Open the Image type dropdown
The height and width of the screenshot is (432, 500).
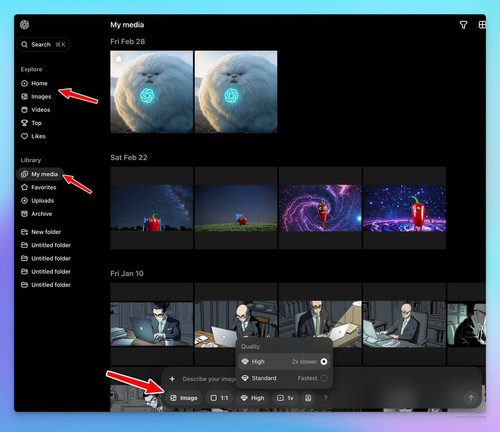pyautogui.click(x=184, y=398)
